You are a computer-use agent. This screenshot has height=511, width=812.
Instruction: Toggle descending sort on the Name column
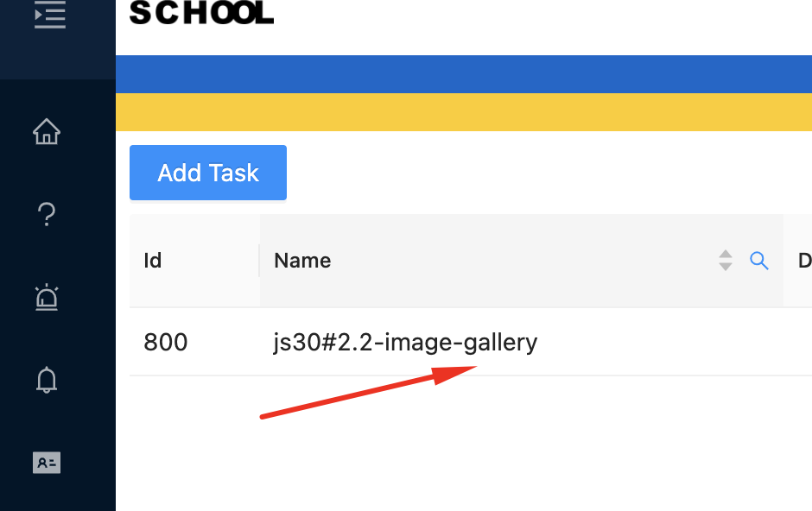pos(725,265)
